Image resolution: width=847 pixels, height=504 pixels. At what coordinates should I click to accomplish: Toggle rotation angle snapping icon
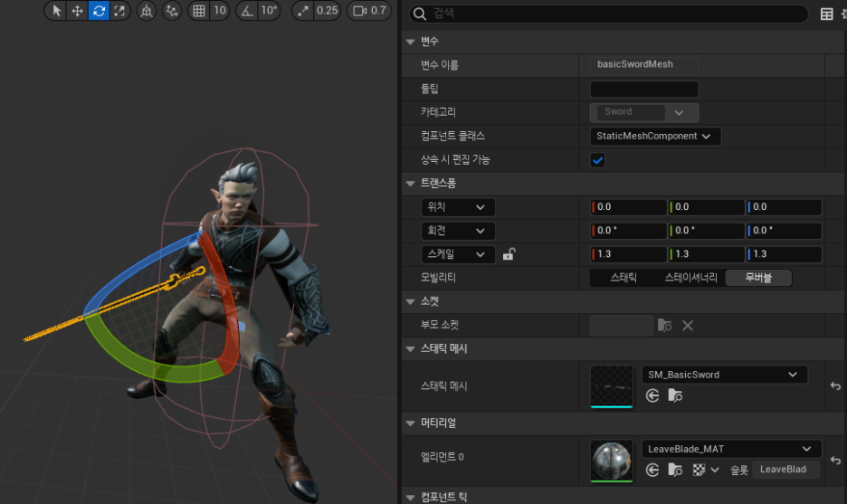tap(247, 11)
